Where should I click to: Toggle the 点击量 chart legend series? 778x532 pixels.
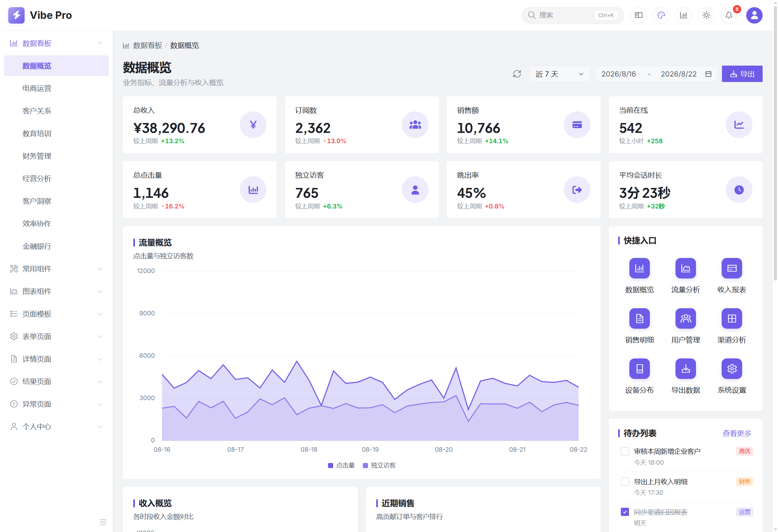[x=341, y=465]
